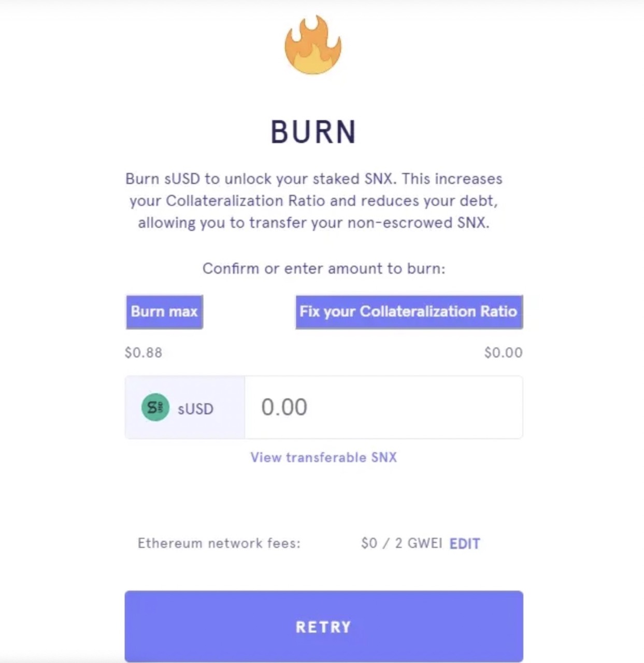Click the $0.88 amount below Burn max
Screen dimensions: 644x663
point(143,352)
